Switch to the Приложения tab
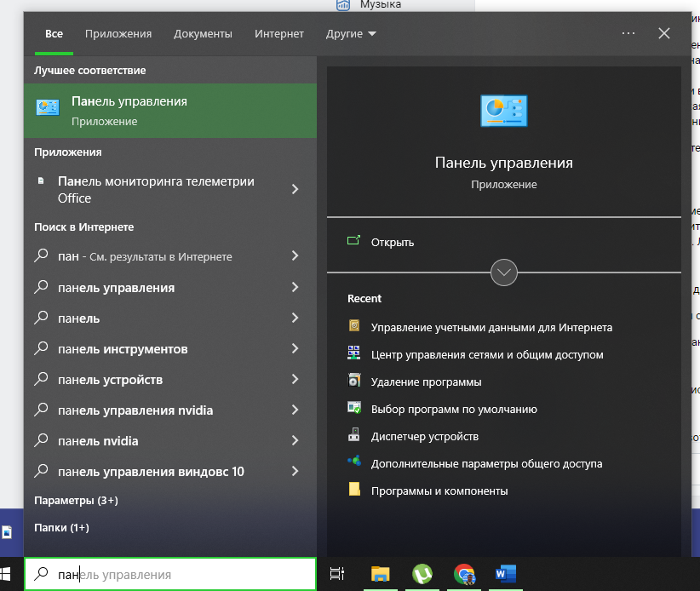This screenshot has height=591, width=700. (118, 34)
